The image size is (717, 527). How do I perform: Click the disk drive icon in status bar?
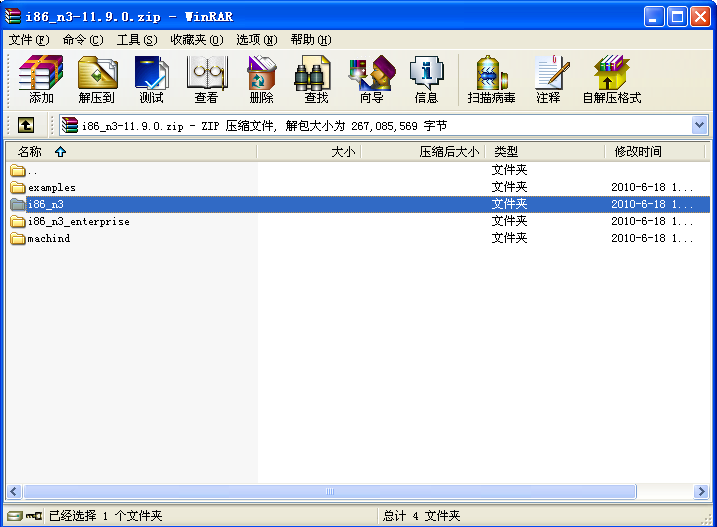coord(15,516)
